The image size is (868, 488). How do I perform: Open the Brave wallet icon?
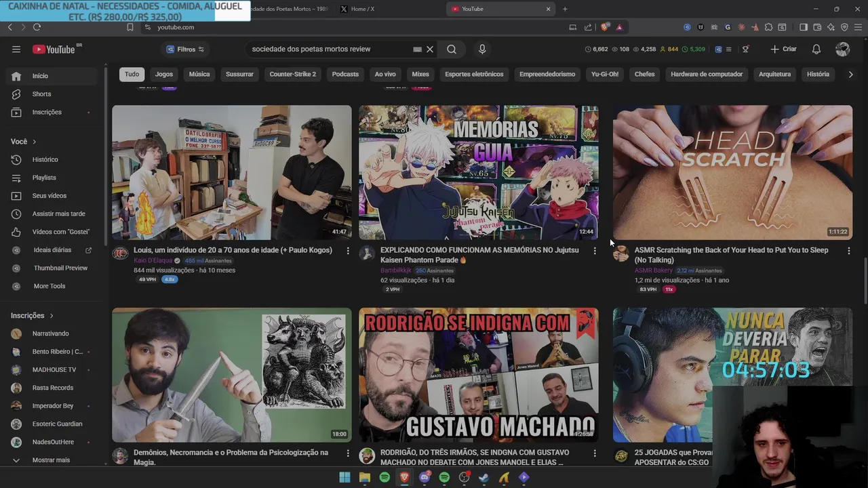[x=817, y=27]
